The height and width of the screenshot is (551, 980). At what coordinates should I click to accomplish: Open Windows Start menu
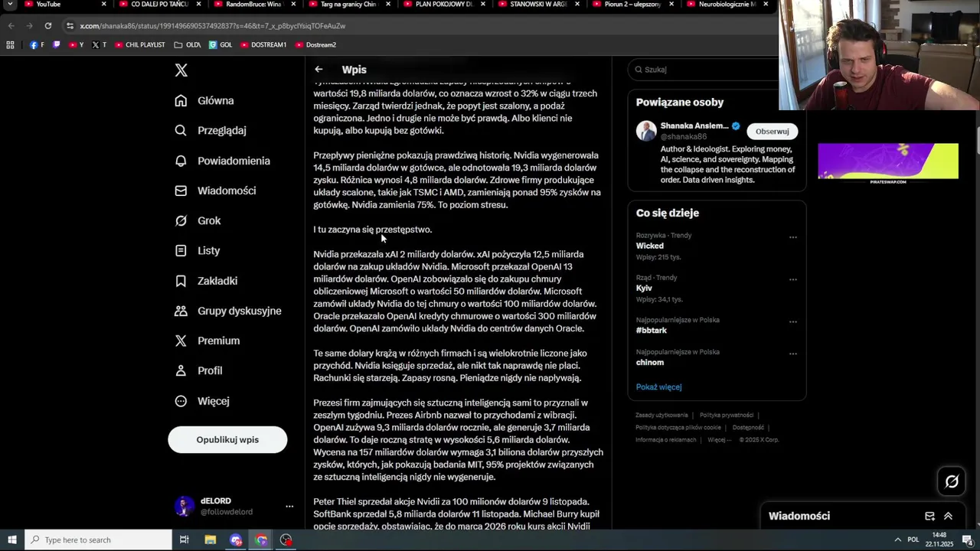[x=11, y=540]
